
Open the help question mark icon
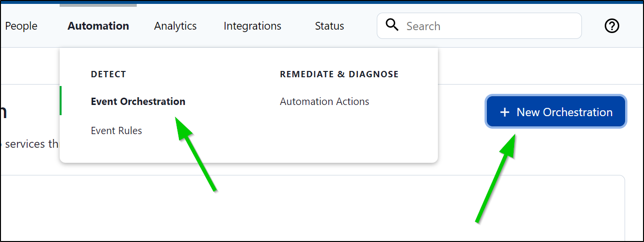[612, 26]
